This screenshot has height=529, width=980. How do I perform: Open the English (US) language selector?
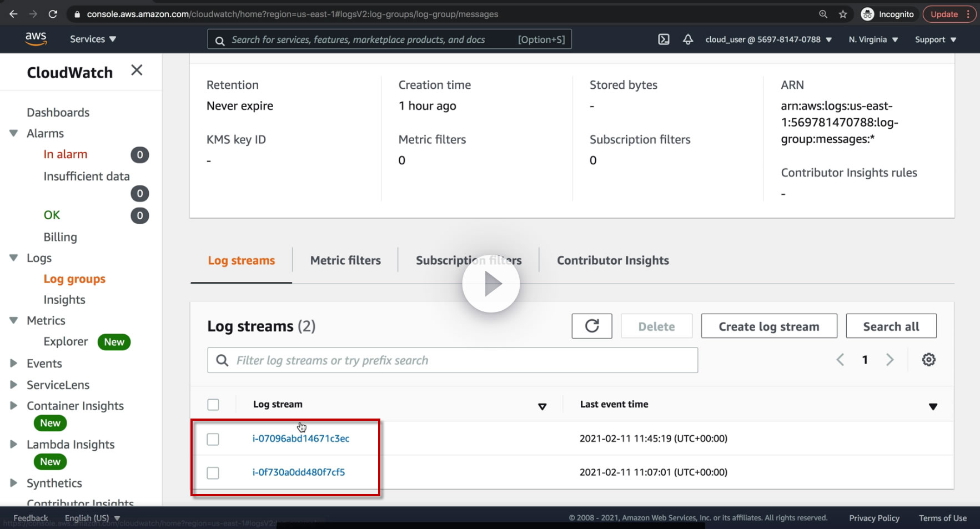pyautogui.click(x=92, y=518)
